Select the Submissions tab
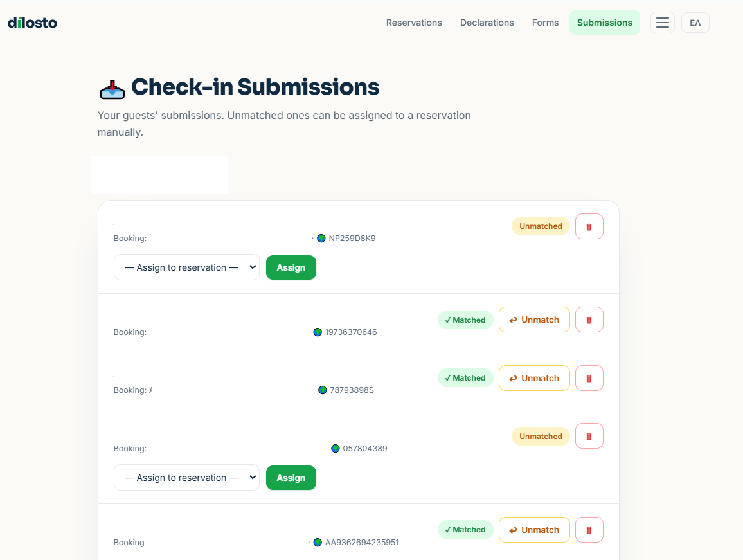The width and height of the screenshot is (743, 560). [605, 23]
